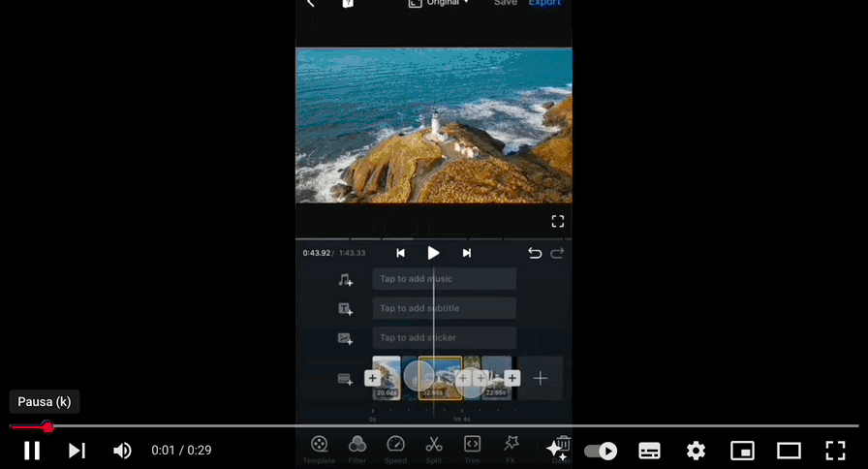
Task: Tap the editor's play button
Action: click(433, 253)
